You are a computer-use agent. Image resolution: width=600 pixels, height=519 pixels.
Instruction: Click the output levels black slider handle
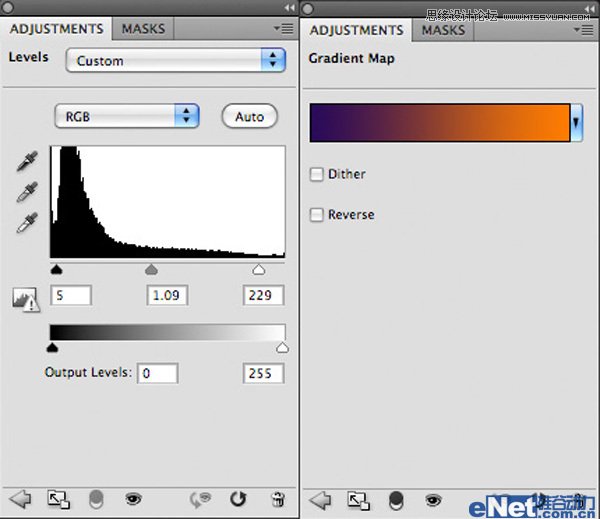[x=52, y=347]
